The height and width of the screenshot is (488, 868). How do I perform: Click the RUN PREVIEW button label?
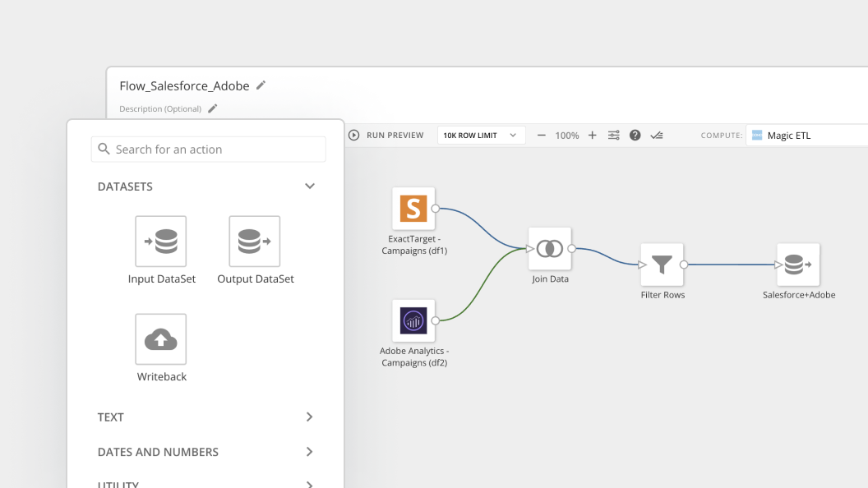point(395,135)
